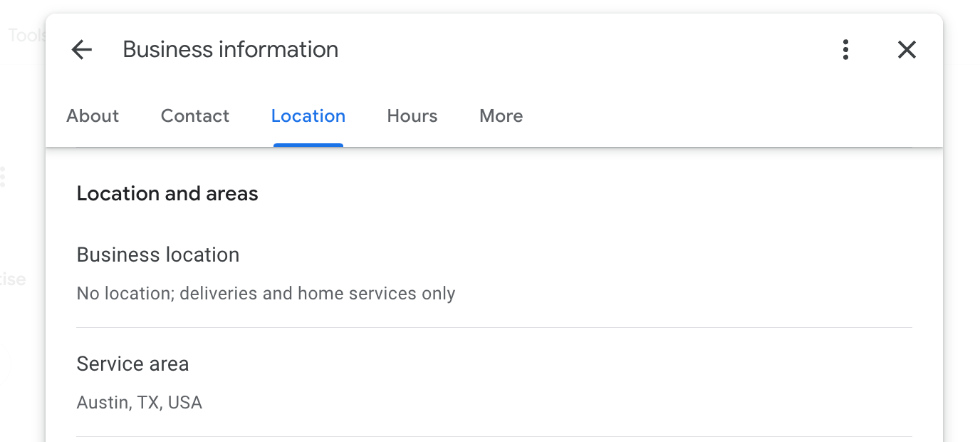Open the Contact tab
This screenshot has height=442, width=980.
coord(195,116)
